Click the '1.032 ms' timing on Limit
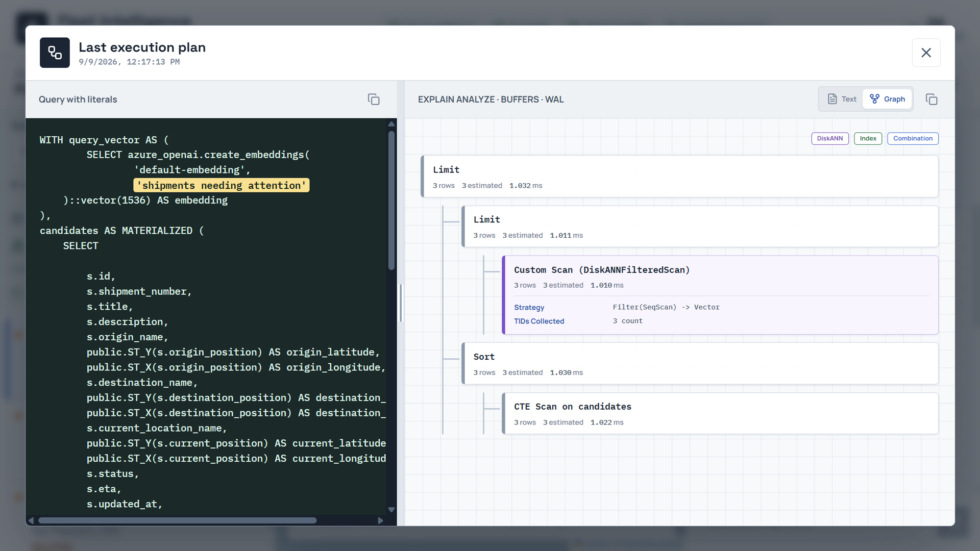 click(526, 186)
